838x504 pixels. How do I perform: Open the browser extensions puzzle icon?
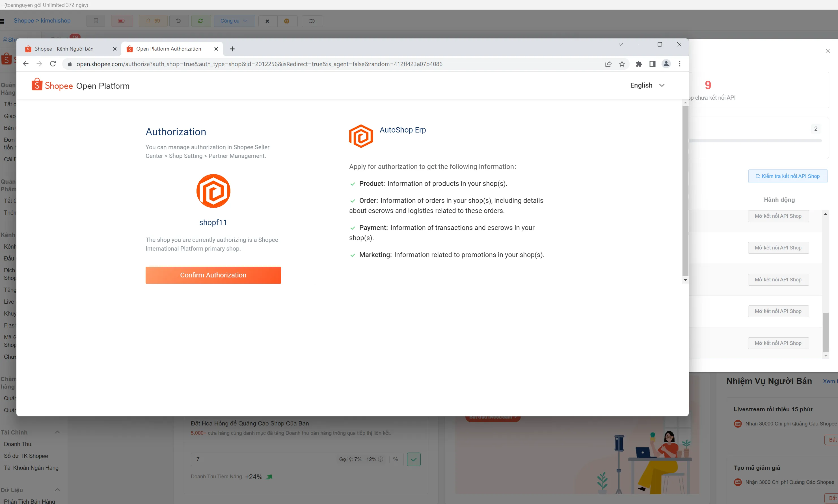point(639,64)
